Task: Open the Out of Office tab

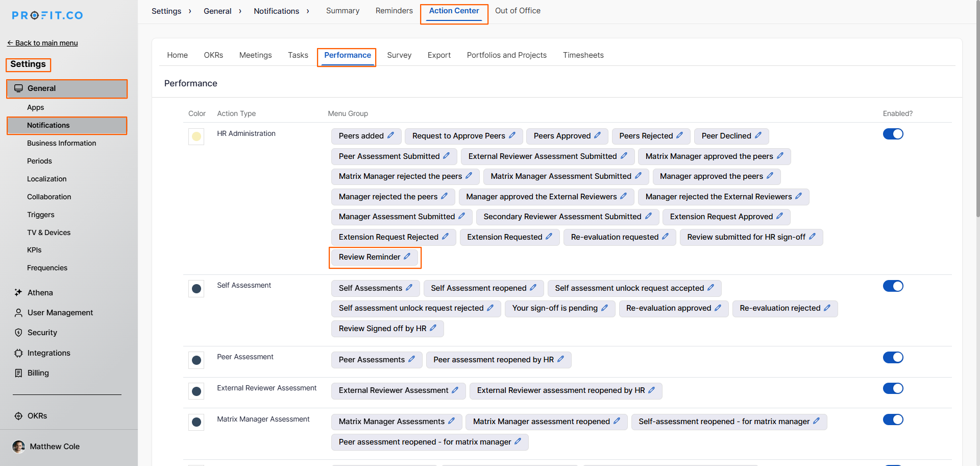Action: point(517,11)
